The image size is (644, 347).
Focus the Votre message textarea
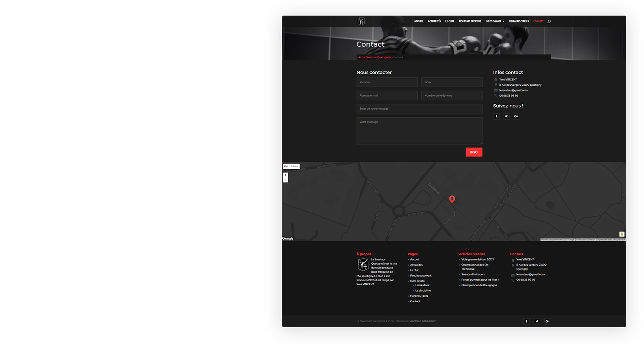pyautogui.click(x=419, y=131)
